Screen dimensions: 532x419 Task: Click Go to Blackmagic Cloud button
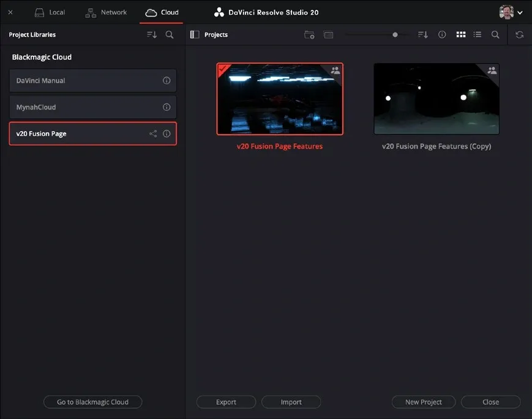(x=92, y=402)
